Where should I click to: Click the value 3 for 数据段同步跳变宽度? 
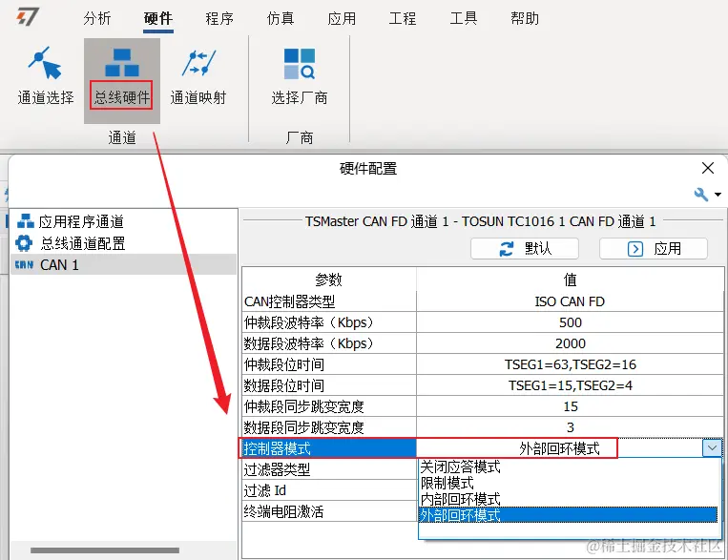click(x=571, y=427)
